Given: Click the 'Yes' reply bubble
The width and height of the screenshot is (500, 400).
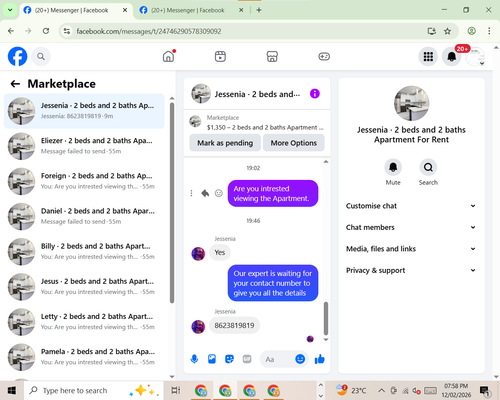Looking at the screenshot, I should [x=220, y=252].
